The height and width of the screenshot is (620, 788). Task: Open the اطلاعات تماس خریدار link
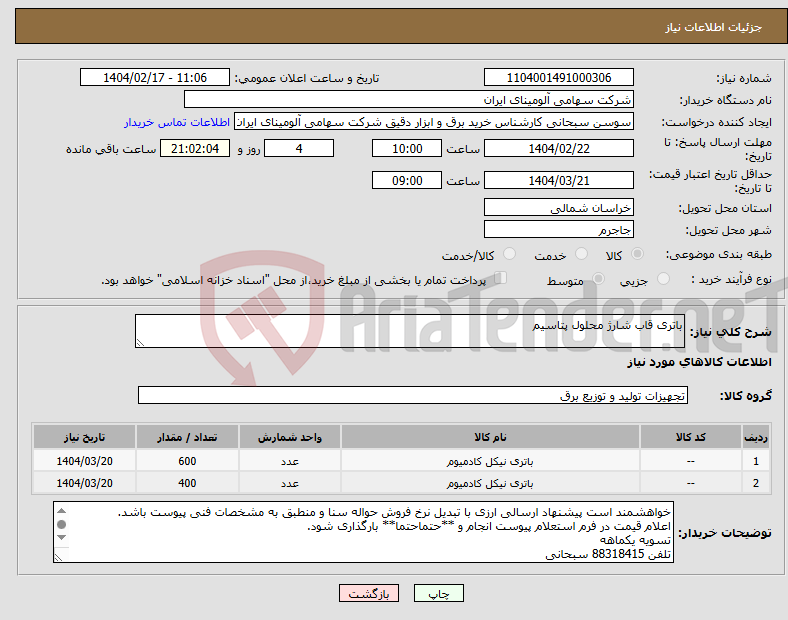pos(177,122)
